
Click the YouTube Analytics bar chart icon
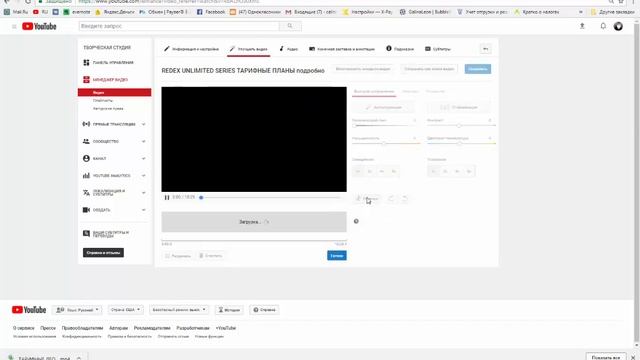coord(86,176)
